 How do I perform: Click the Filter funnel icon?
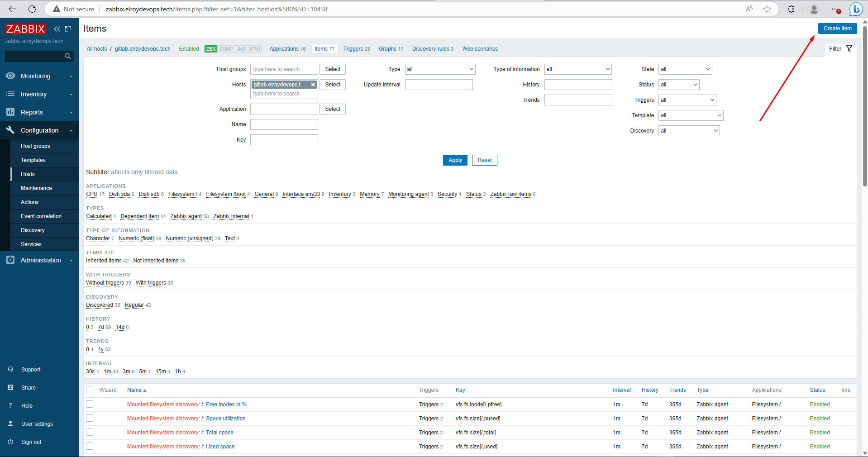coord(849,49)
